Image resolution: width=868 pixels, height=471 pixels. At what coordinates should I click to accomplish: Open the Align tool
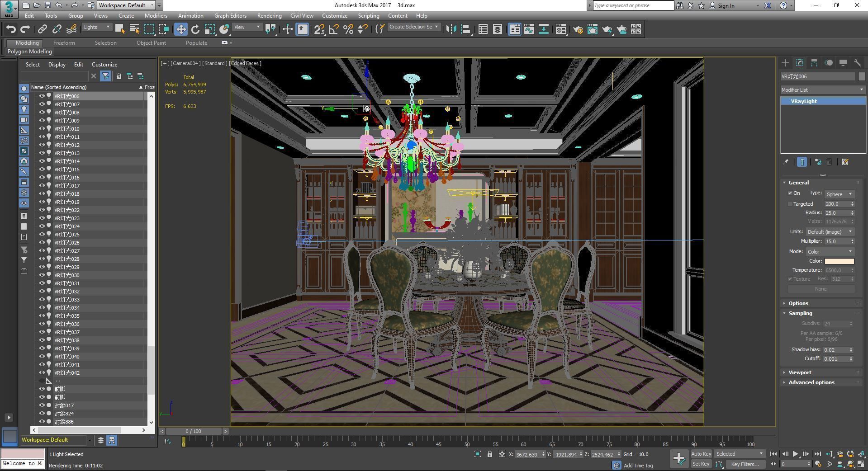point(465,29)
